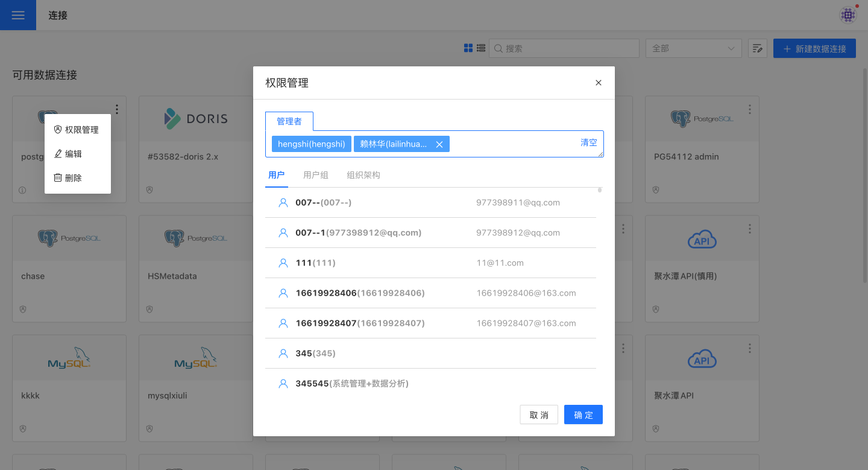Screen dimensions: 868x470
Task: Close the 权限管理 dialog
Action: tap(599, 83)
